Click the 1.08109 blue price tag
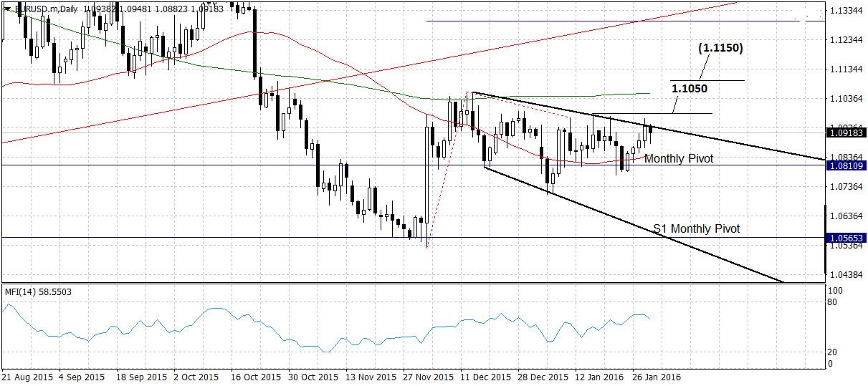Viewport: 868px width, 386px height. (846, 165)
